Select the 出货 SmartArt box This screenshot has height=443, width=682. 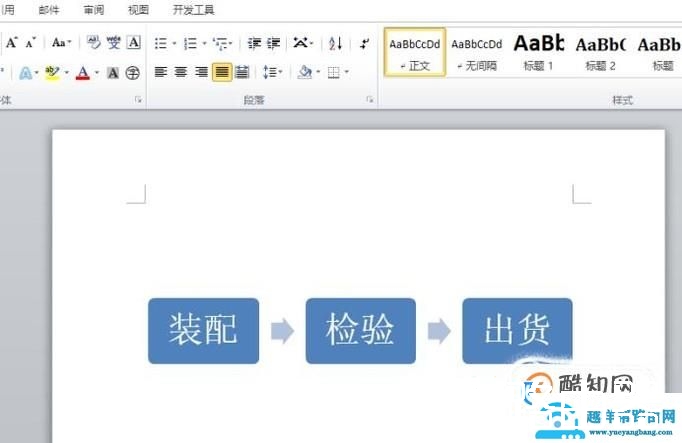pos(517,331)
